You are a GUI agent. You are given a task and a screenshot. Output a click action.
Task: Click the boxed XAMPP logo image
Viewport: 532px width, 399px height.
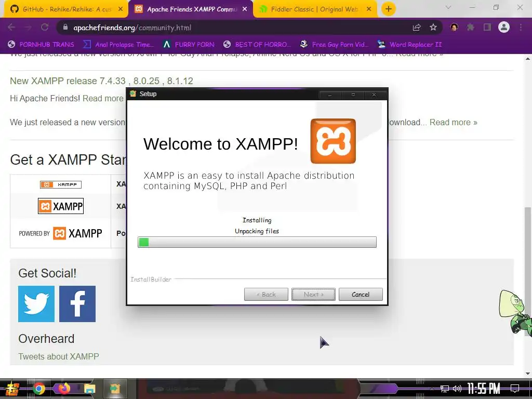(61, 206)
